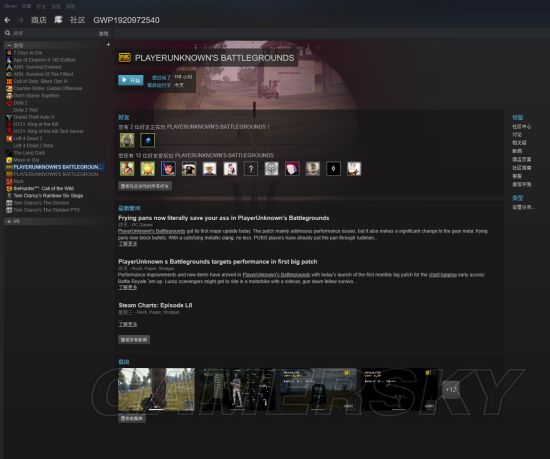Viewport: 550px width, 459px height.
Task: Click the Dota 2 red icon
Action: (x=9, y=103)
